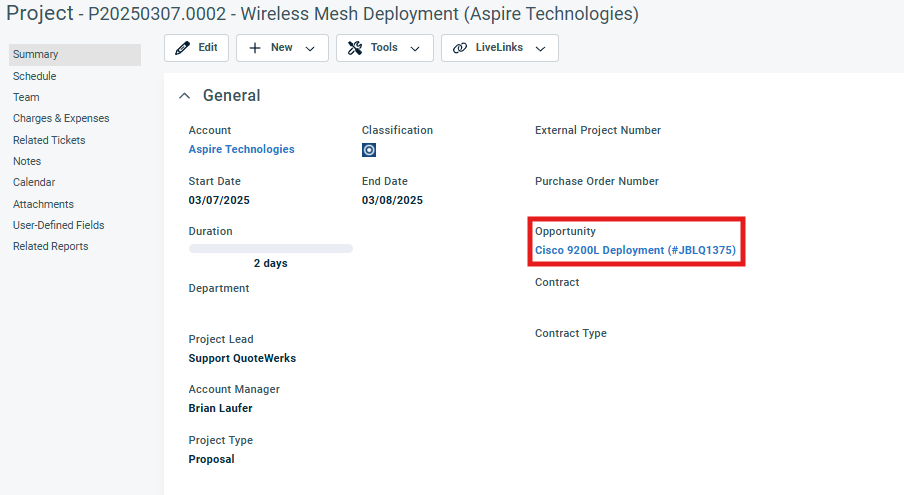
Task: Select Summary in the left sidebar
Action: pos(36,55)
